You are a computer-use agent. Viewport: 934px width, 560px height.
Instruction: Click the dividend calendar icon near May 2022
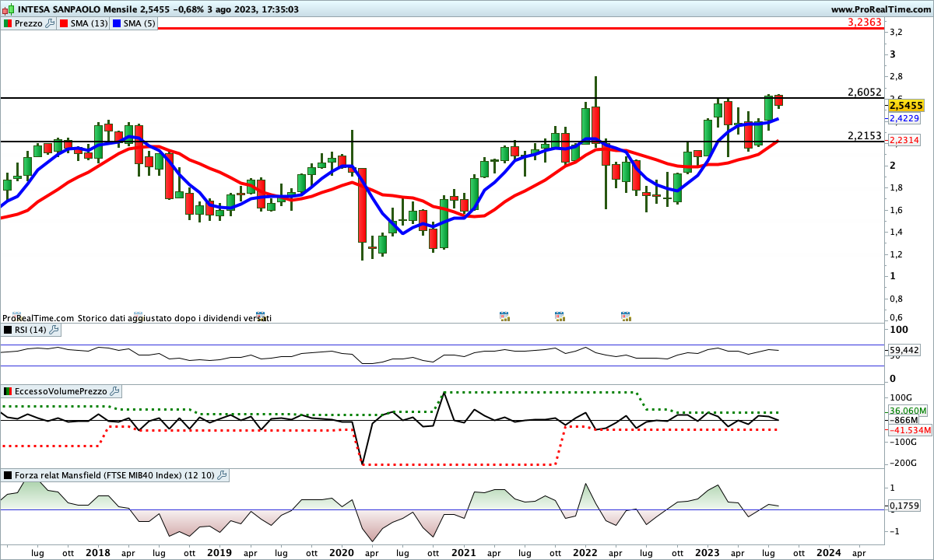(626, 316)
